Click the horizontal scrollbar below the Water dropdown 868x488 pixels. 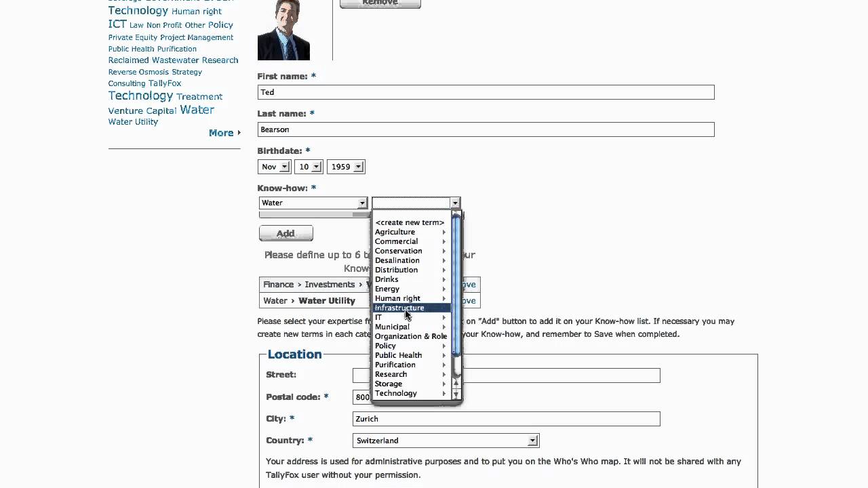click(315, 215)
